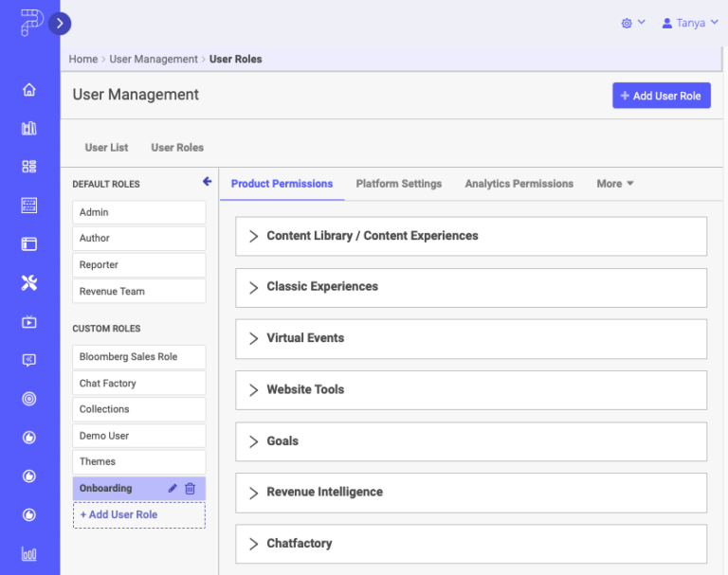Click the User Management page title
728x575 pixels.
pyautogui.click(x=136, y=95)
